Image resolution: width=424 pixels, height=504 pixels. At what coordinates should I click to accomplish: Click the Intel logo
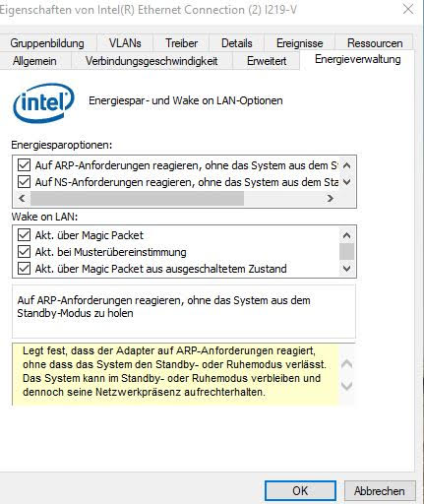pos(43,102)
